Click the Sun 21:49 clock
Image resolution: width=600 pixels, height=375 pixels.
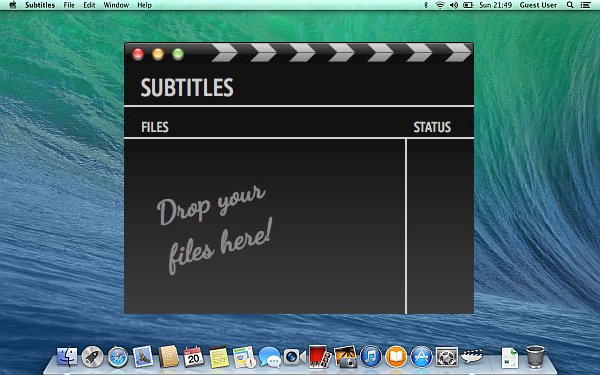[x=495, y=5]
